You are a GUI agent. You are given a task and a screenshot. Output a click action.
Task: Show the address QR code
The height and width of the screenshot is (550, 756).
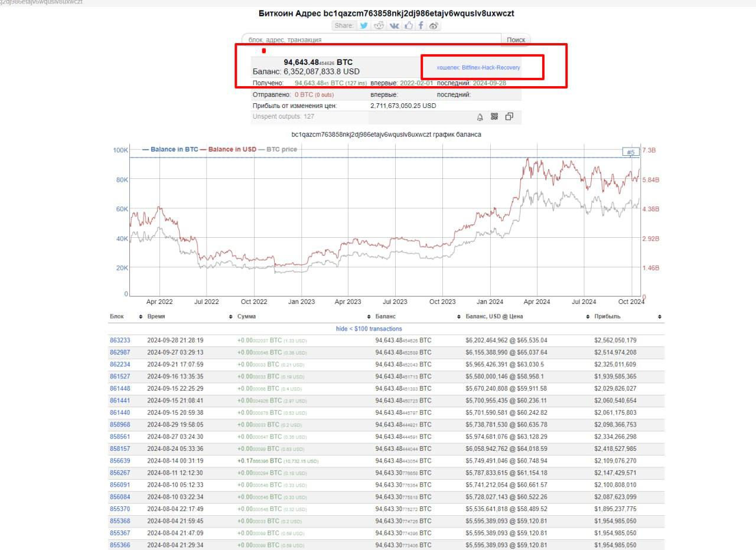pyautogui.click(x=494, y=117)
